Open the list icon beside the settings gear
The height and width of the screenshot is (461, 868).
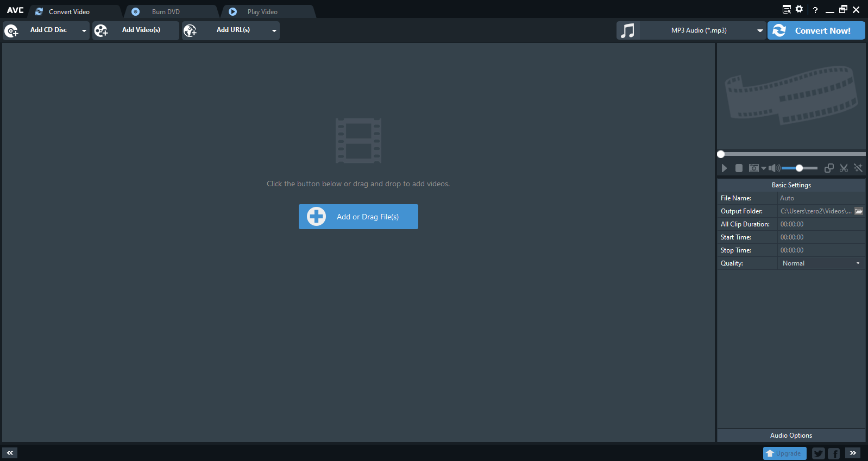pos(787,9)
